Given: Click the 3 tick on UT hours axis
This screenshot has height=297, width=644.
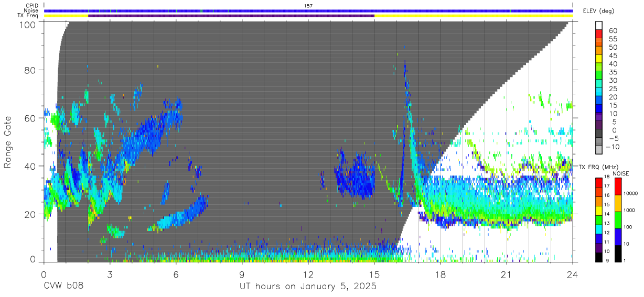Looking at the screenshot, I should 110,274.
